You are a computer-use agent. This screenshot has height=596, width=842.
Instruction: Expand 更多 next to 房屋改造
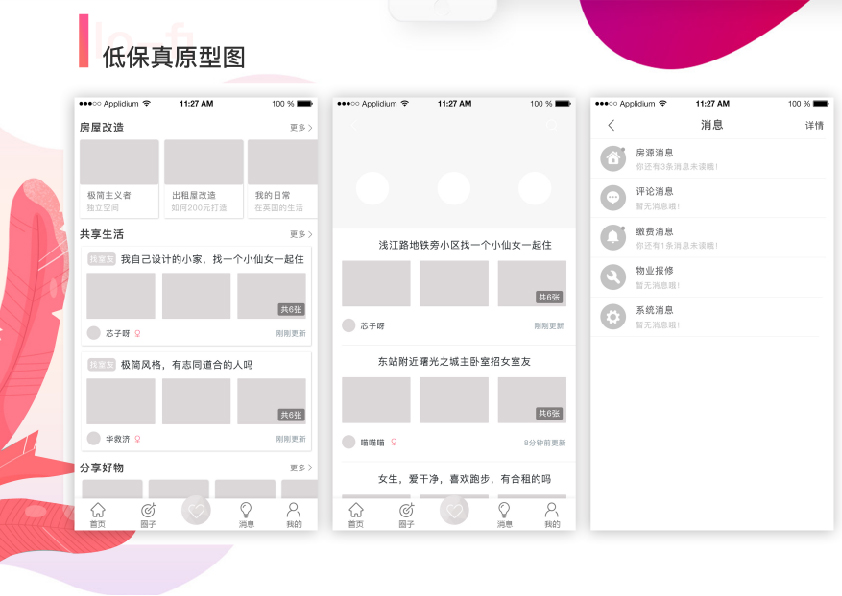(x=301, y=128)
